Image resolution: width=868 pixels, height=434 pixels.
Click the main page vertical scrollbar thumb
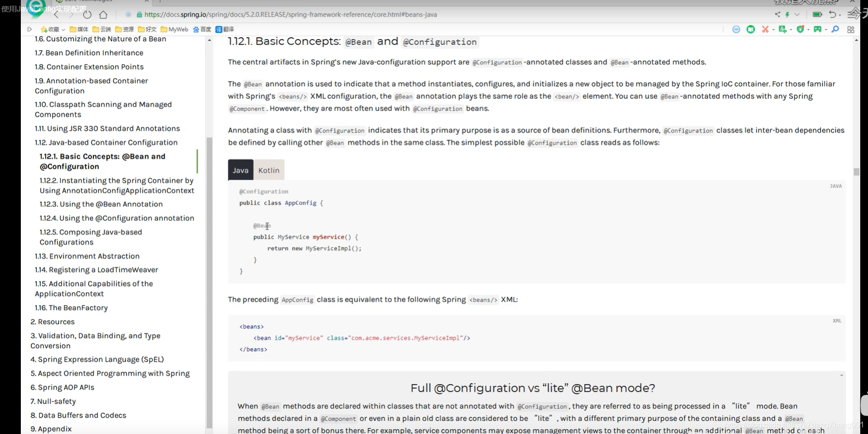(856, 171)
